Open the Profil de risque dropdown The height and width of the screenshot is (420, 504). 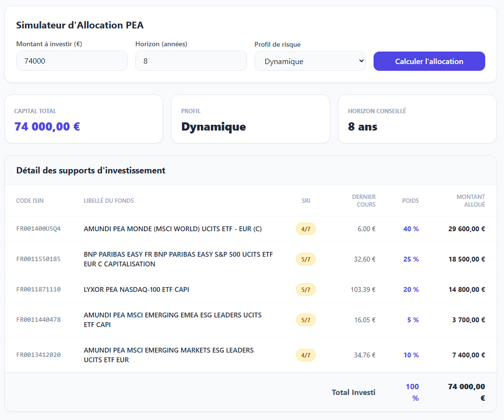pyautogui.click(x=310, y=61)
